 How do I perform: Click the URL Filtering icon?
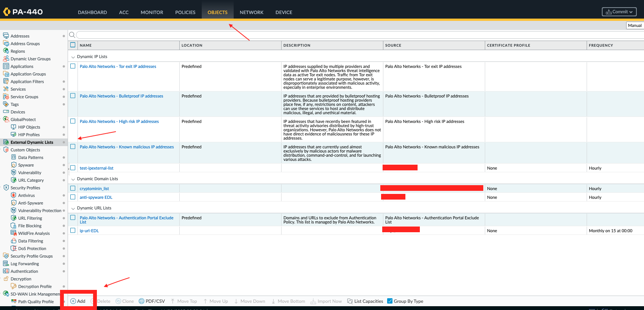coord(14,218)
